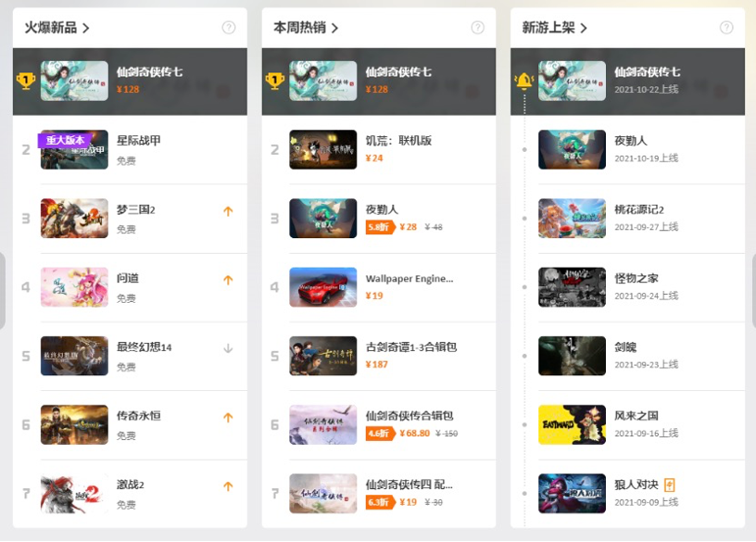The width and height of the screenshot is (756, 542).
Task: Click ¥187 price of 古剑奇谭 bundle
Action: point(376,364)
